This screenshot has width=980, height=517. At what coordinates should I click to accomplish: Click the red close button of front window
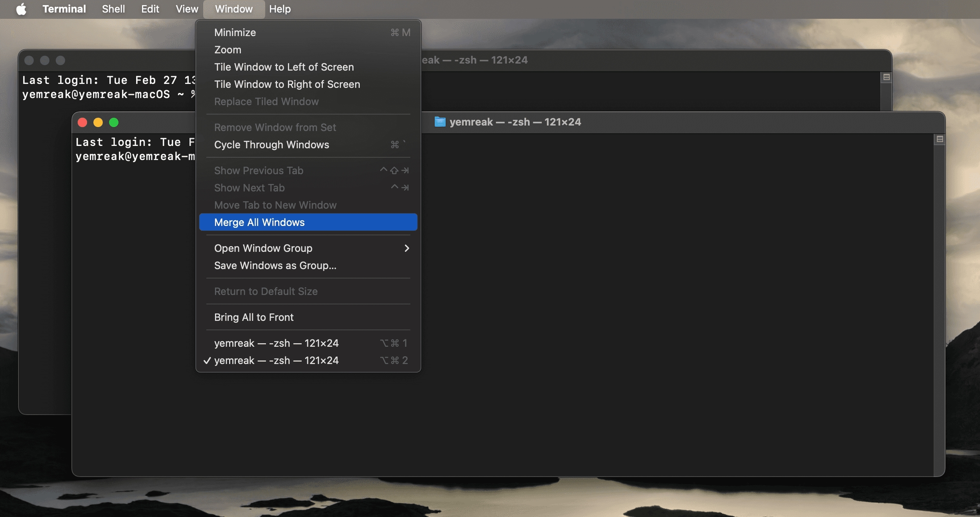click(83, 123)
